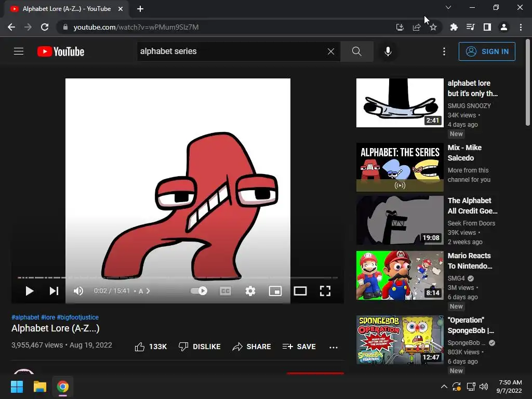
Task: Open the Chrome profile icon
Action: (x=504, y=27)
